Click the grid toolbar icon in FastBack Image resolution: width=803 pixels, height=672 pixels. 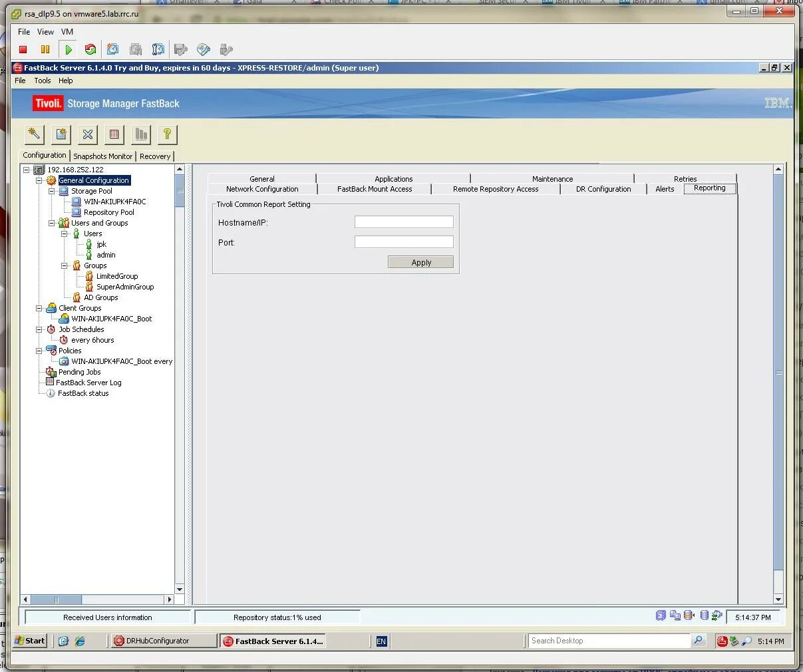(x=114, y=134)
